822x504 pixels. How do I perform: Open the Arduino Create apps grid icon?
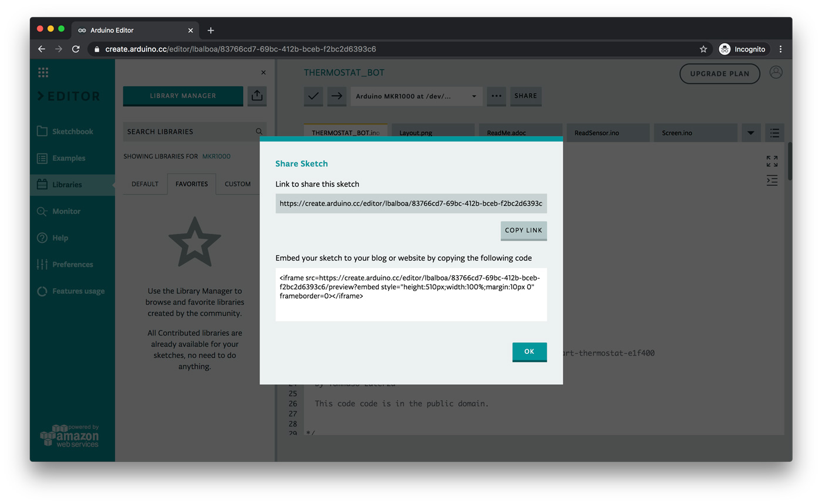43,73
